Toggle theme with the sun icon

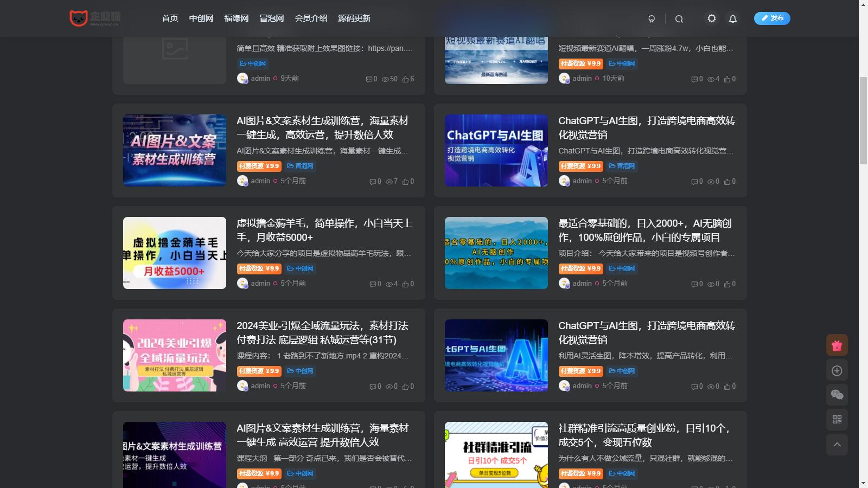711,18
